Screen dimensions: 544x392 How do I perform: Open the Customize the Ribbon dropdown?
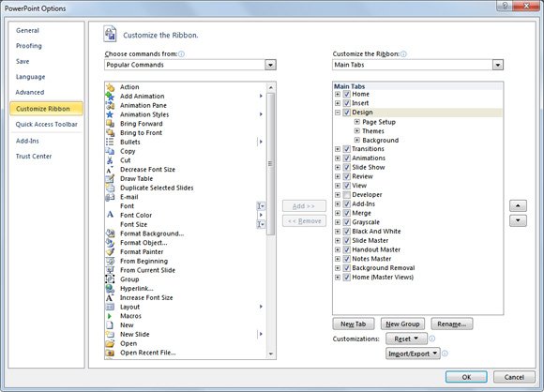[497, 65]
